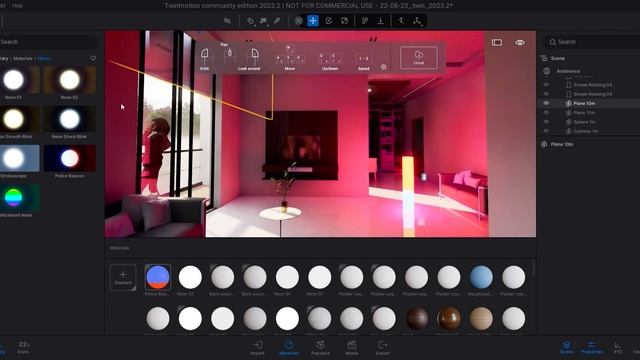Toggle visibility eye of Cylinder 1m

[x=546, y=131]
